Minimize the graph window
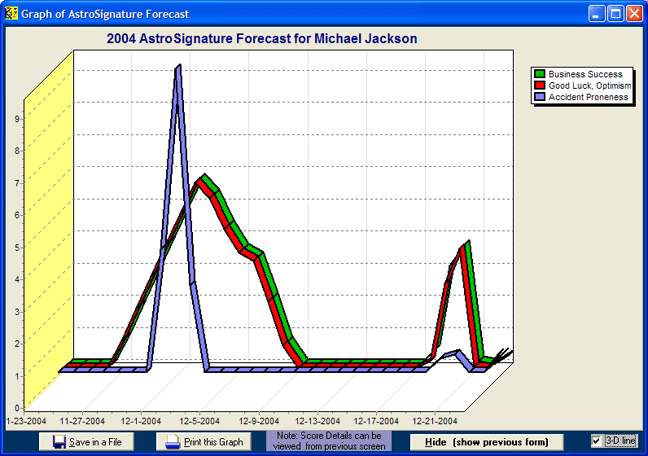The height and width of the screenshot is (456, 648). click(x=597, y=14)
